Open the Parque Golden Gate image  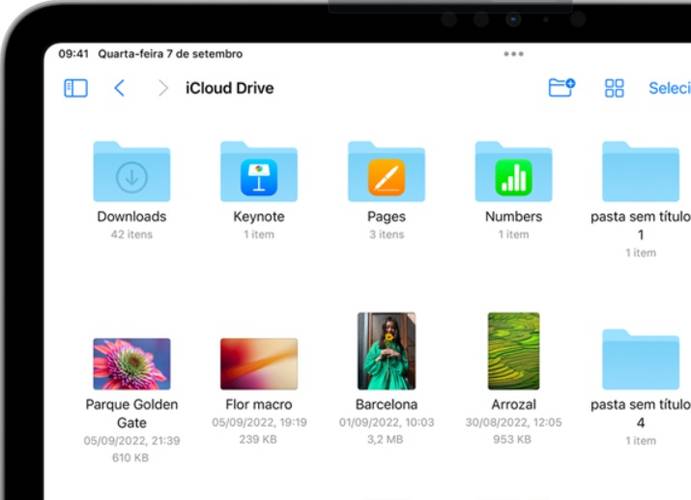tap(132, 364)
